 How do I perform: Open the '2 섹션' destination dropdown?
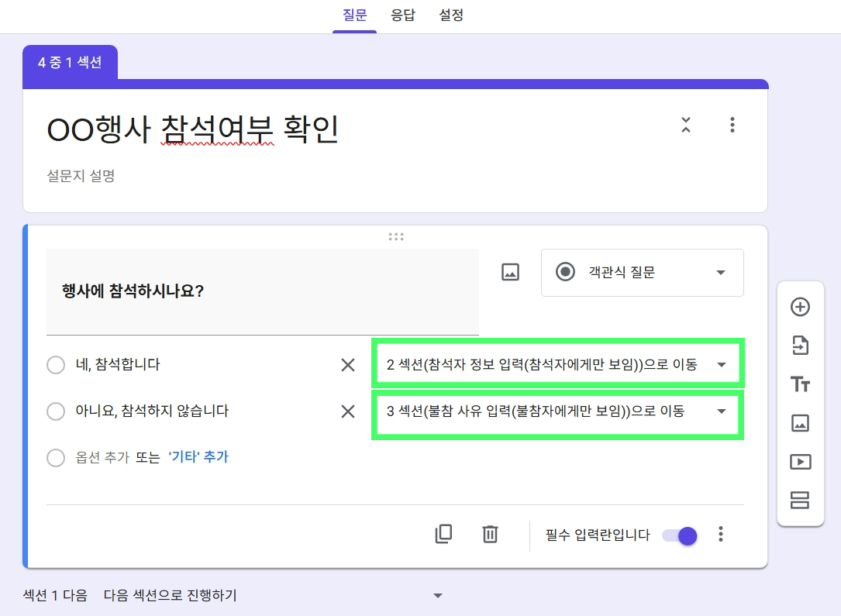[x=558, y=364]
